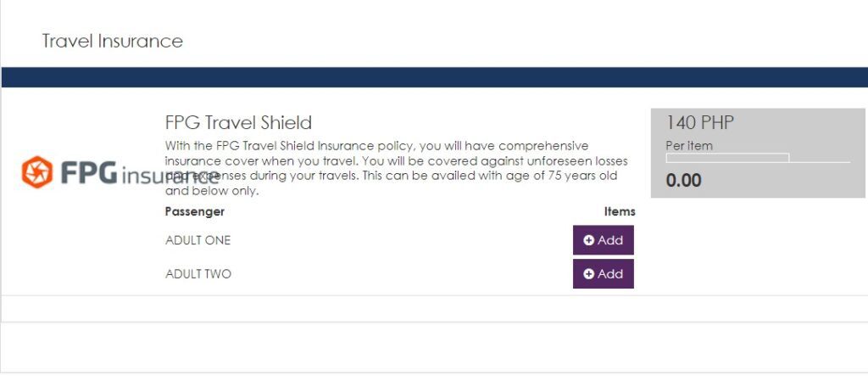This screenshot has height=376, width=868.
Task: Click the 'PHP' currency text
Action: pyautogui.click(x=716, y=123)
